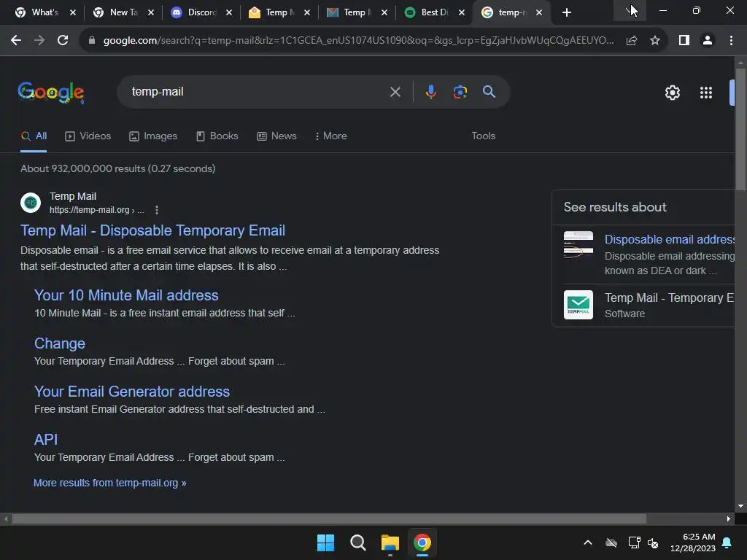Select the All results tab
Viewport: 747px width, 560px height.
[x=34, y=136]
